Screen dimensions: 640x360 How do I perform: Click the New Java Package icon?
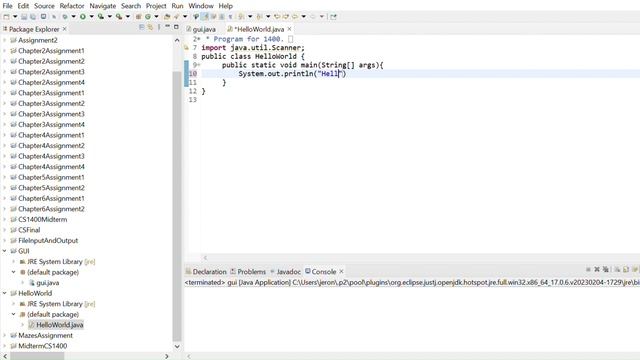pos(138,17)
